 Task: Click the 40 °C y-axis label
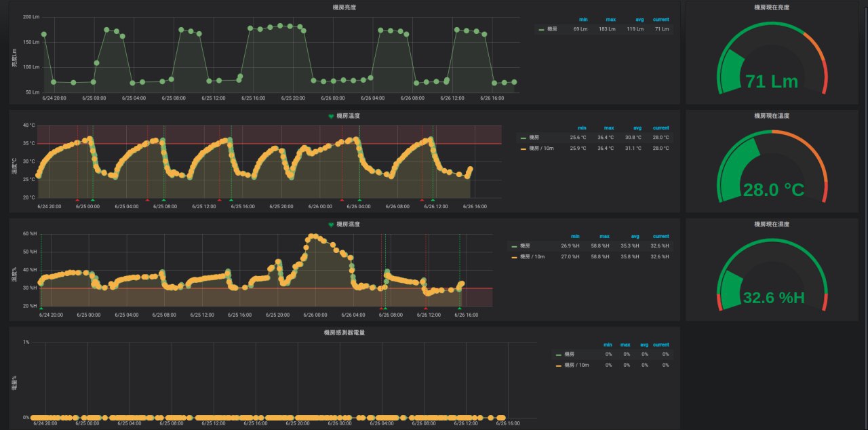[28, 125]
